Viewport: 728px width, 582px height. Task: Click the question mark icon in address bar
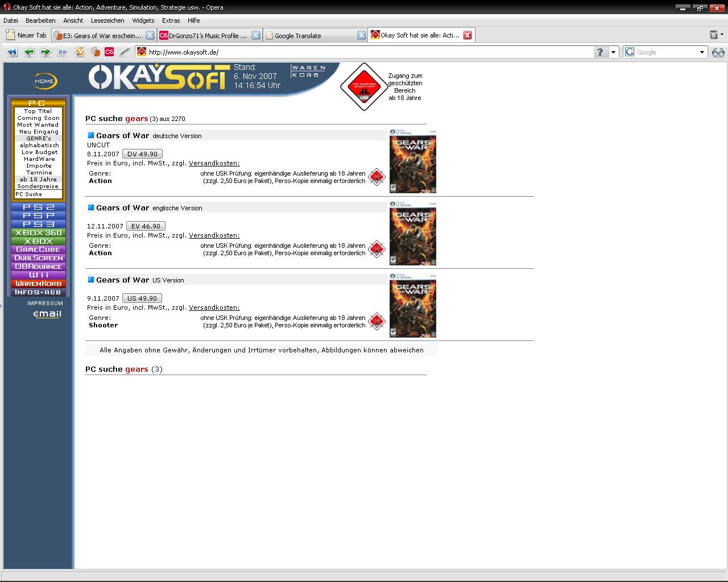coord(601,52)
